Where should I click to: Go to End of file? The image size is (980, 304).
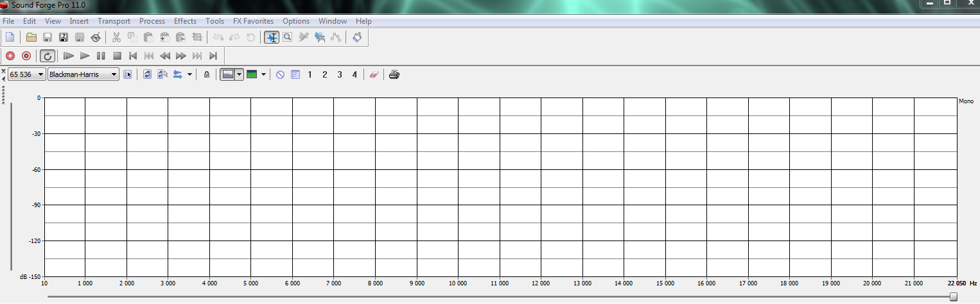coord(213,56)
